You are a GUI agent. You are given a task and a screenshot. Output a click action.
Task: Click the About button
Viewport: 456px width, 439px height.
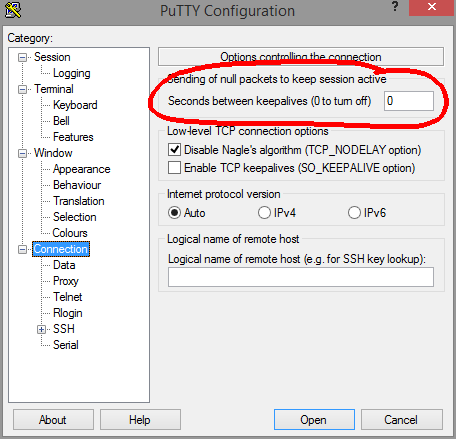coord(53,420)
